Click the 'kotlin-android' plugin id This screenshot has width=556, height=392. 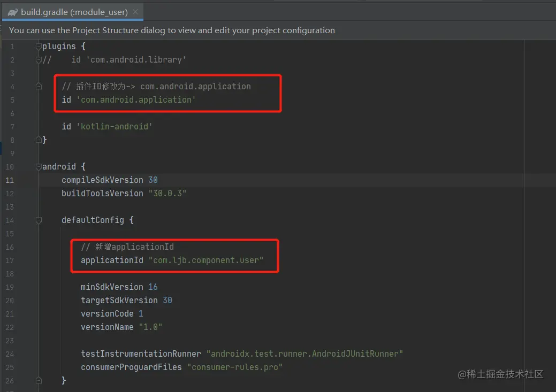[115, 127]
